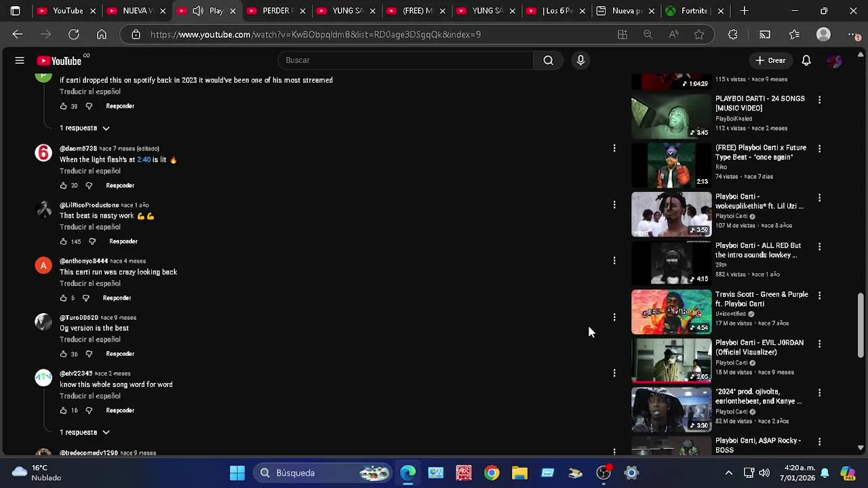Image resolution: width=868 pixels, height=488 pixels.
Task: Expand 1 respuesta under @etv22345 comment
Action: pos(85,432)
